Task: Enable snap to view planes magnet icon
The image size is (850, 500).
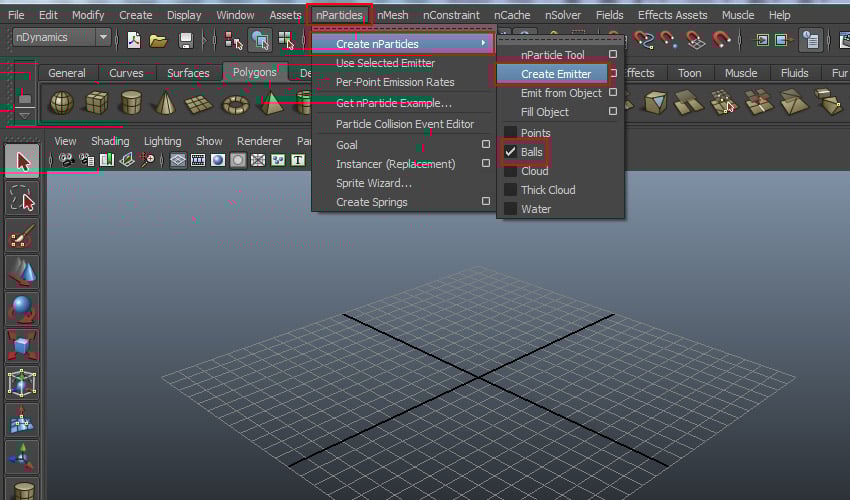Action: (695, 40)
